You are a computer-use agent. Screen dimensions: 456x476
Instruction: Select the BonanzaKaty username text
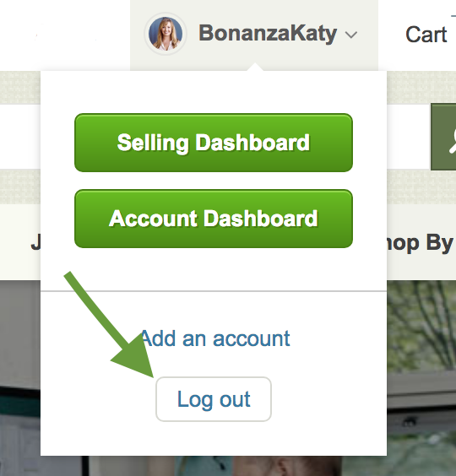point(268,33)
